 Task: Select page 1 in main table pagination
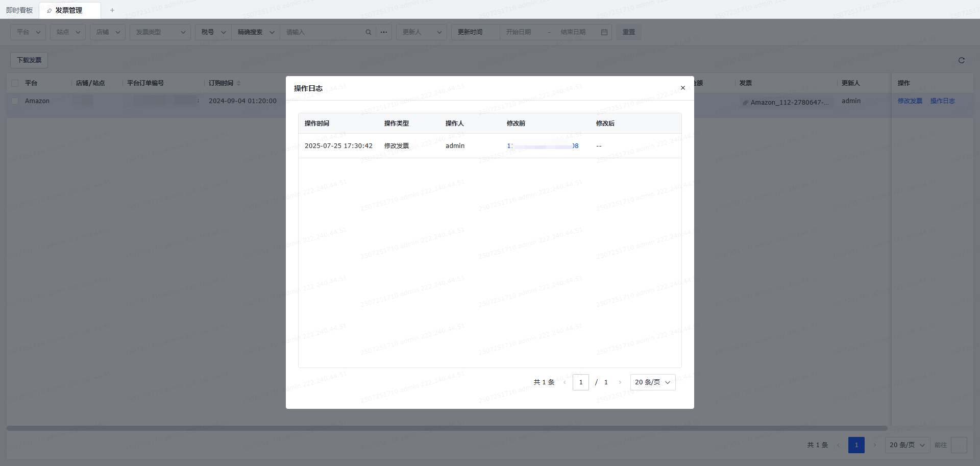[x=856, y=445]
